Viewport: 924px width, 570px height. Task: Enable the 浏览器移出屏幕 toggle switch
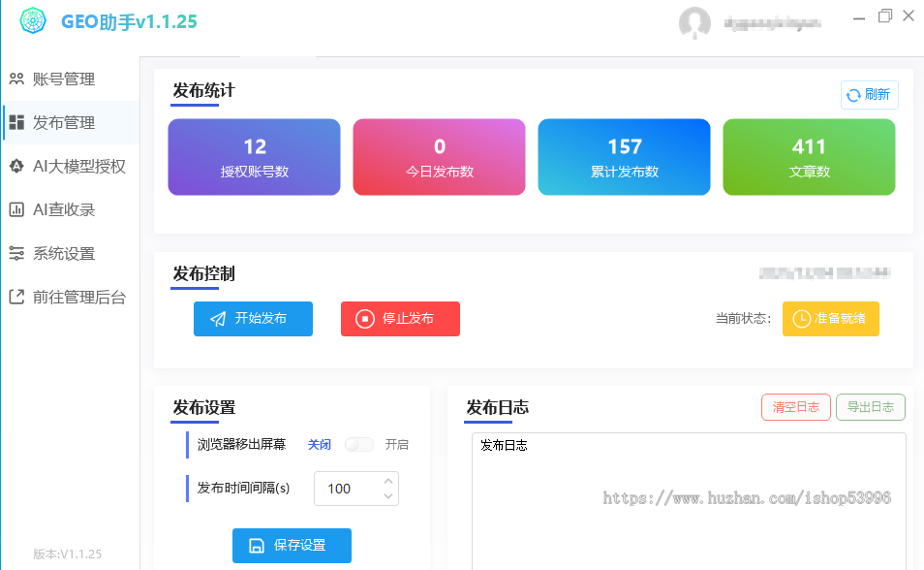coord(358,444)
